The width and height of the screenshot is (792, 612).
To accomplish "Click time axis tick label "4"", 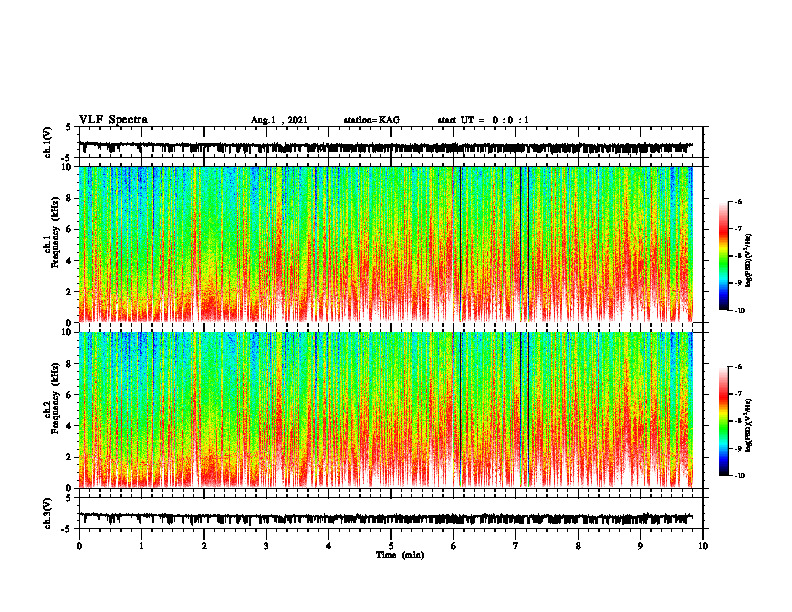I will tap(329, 546).
